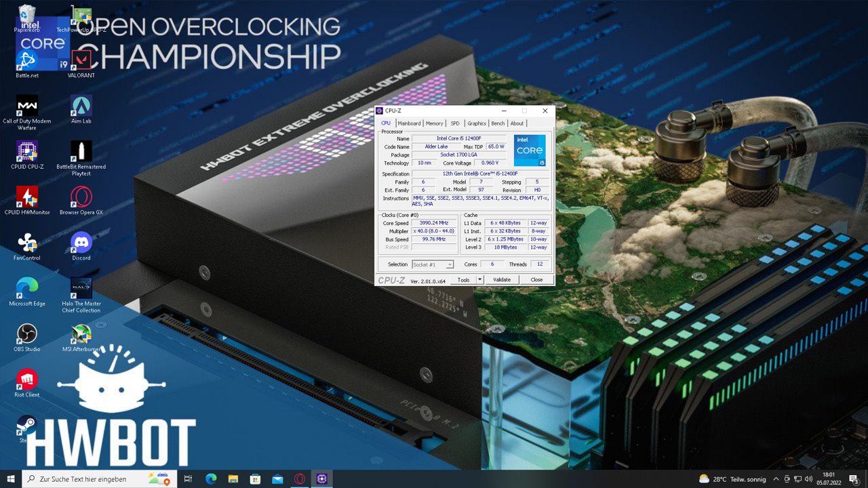Click the Bus Speed value 99.76 MHz
Viewport: 868px width, 488px height.
434,239
